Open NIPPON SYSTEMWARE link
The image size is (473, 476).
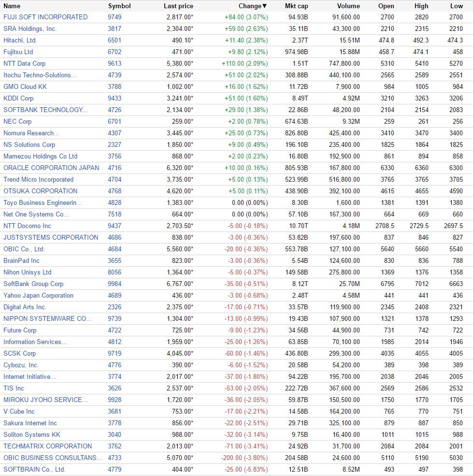coord(47,318)
